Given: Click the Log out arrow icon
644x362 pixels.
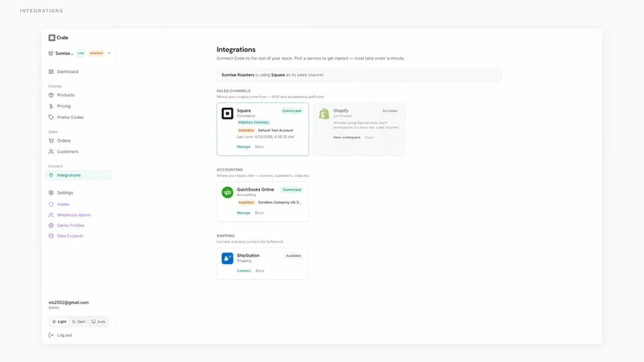Looking at the screenshot, I should (x=51, y=335).
